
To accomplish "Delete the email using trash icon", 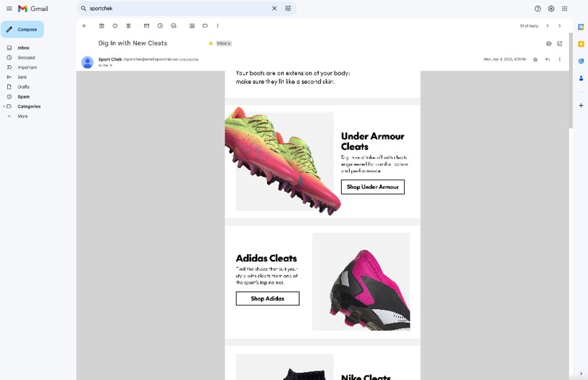I will coord(128,26).
